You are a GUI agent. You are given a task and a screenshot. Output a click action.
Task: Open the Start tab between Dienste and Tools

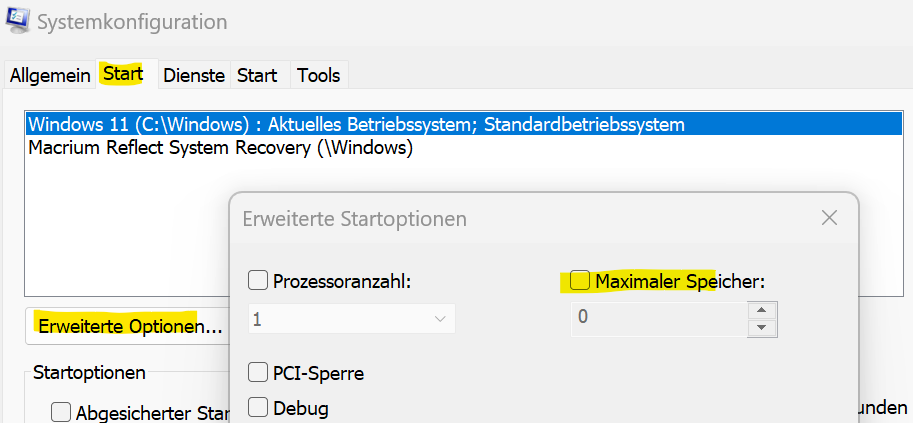(x=257, y=75)
